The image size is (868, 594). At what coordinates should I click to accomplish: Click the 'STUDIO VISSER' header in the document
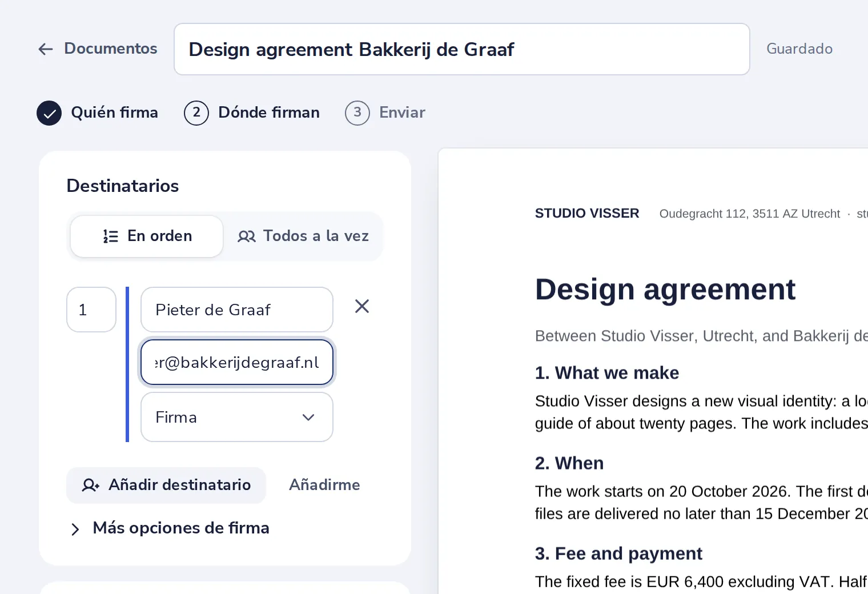point(587,214)
